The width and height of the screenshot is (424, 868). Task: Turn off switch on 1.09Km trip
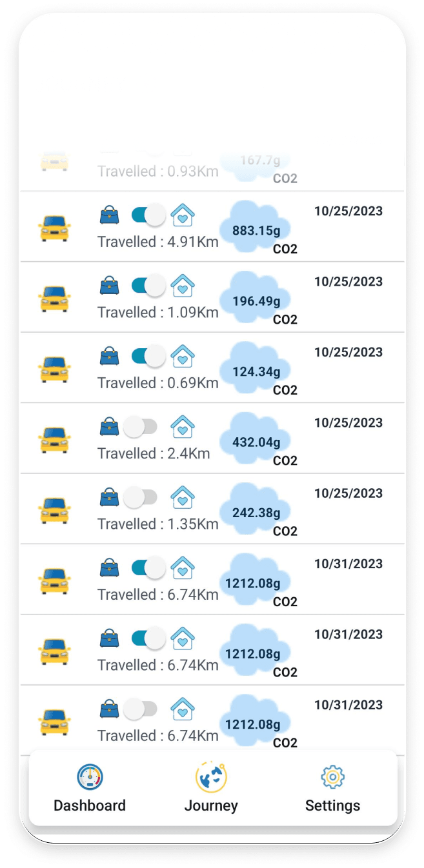148,286
